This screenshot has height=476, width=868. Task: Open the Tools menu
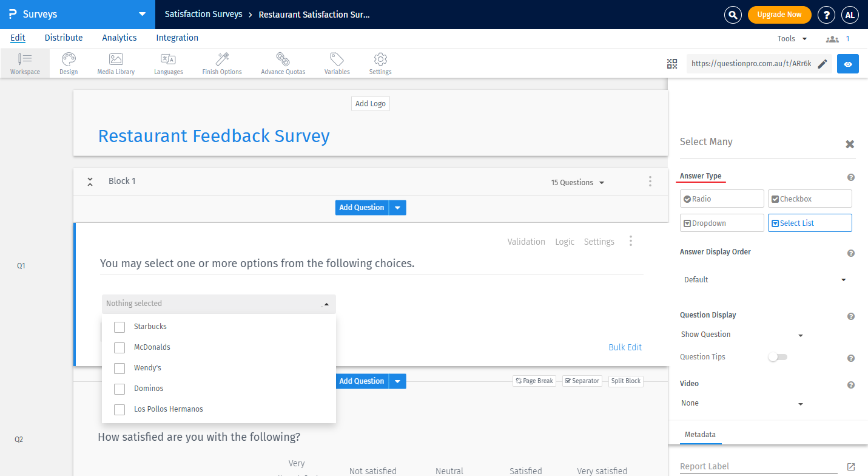tap(787, 38)
